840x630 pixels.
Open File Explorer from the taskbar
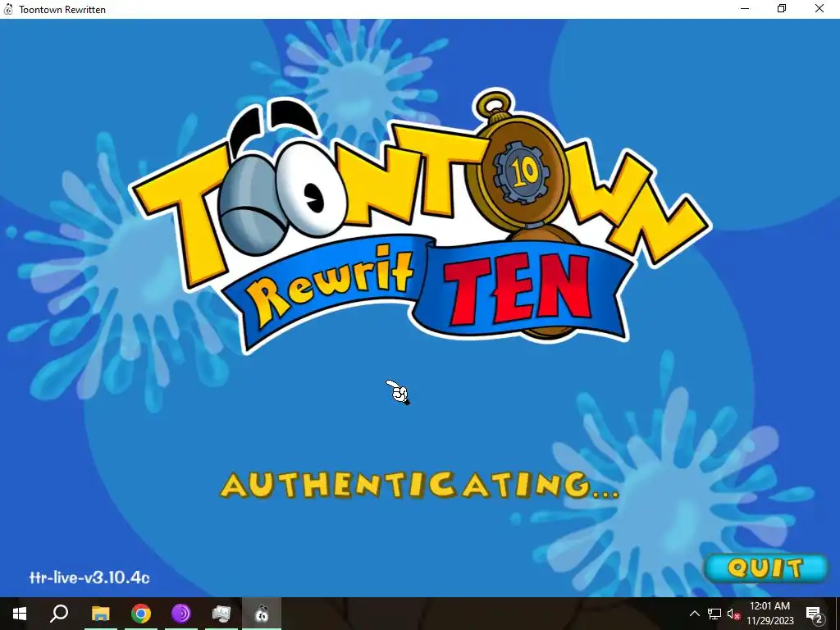[100, 614]
